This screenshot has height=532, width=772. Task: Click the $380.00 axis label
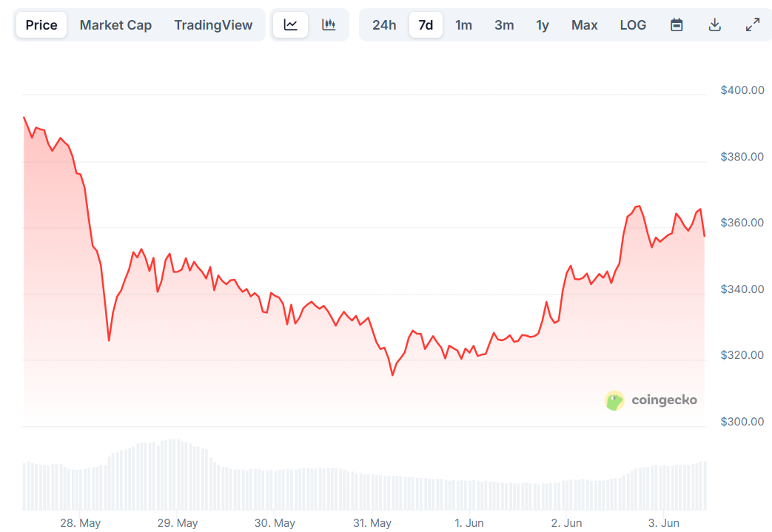tap(742, 157)
